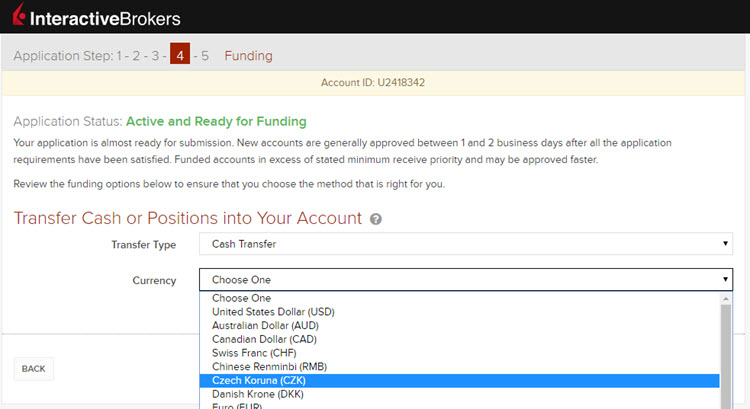Image resolution: width=750 pixels, height=409 pixels.
Task: Select Czech Koruna (CZK) option
Action: point(460,381)
